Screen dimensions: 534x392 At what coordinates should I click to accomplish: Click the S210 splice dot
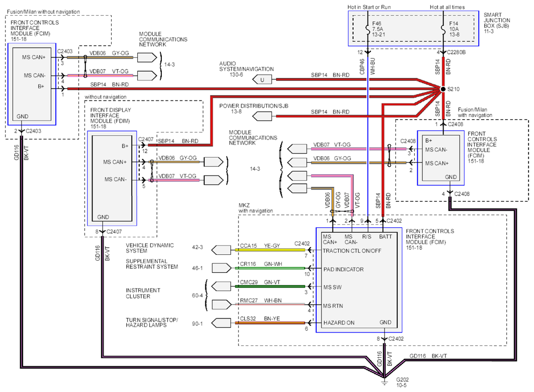coord(443,89)
